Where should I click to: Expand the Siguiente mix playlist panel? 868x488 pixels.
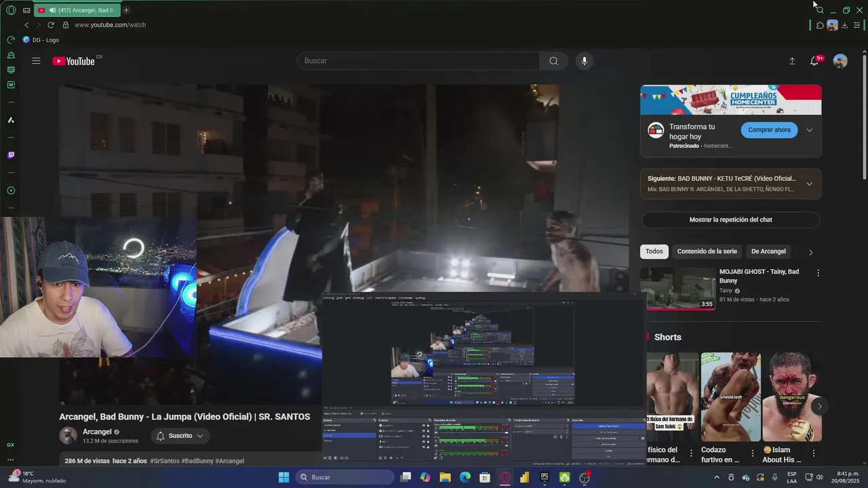[809, 184]
